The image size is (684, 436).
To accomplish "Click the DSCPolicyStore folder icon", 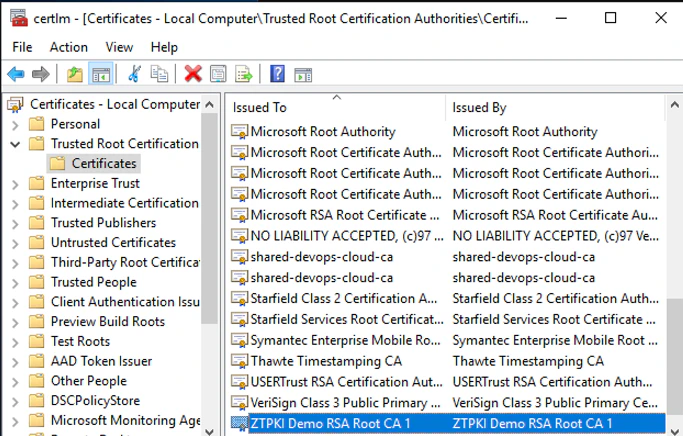I will [37, 400].
